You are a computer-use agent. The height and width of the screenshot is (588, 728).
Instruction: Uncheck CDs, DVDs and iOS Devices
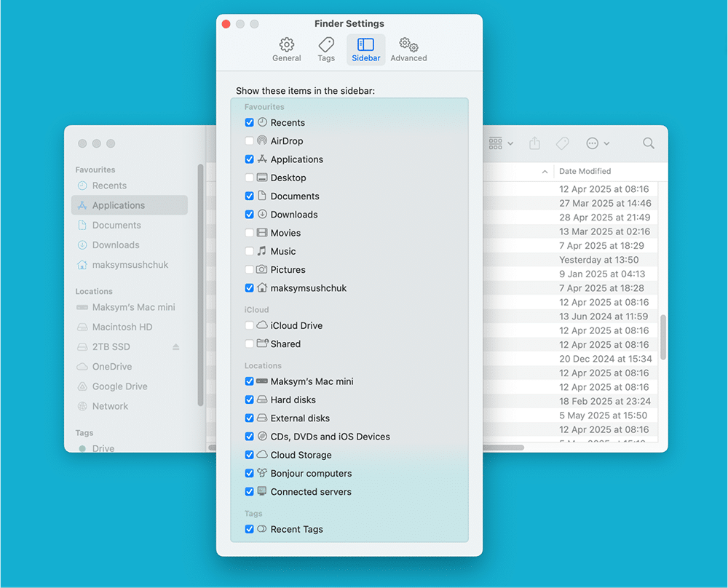[x=249, y=436]
